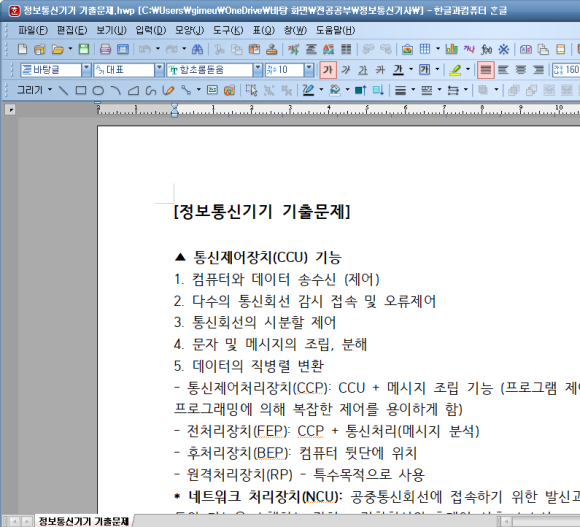Image resolution: width=580 pixels, height=527 pixels.
Task: Enable right paragraph alignment
Action: click(x=538, y=70)
